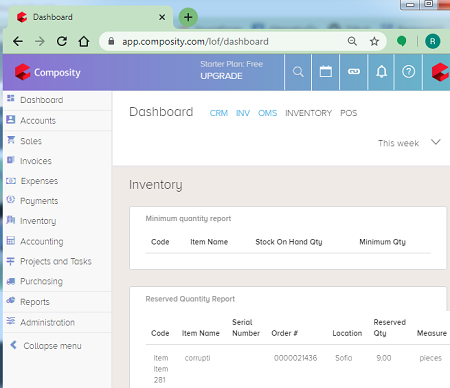Click the Purchasing truck icon in sidebar

coord(11,281)
